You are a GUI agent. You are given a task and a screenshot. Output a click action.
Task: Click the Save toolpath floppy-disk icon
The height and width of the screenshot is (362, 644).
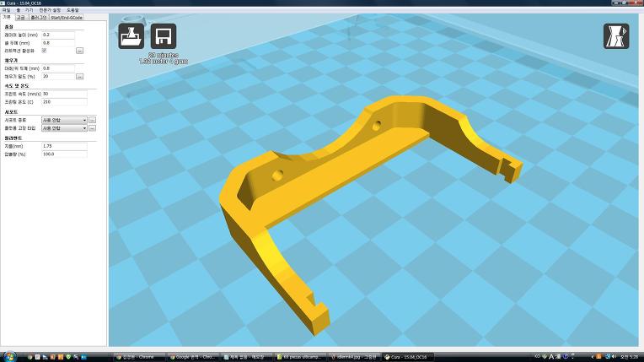[164, 36]
